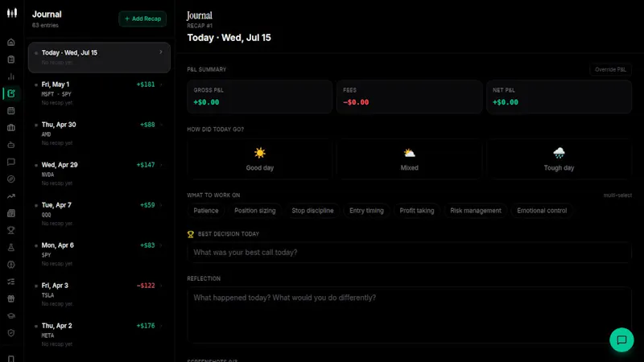Screen dimensions: 644x362
Task: Expand chevron on Fri, May 1 entry
Action: coord(161,84)
